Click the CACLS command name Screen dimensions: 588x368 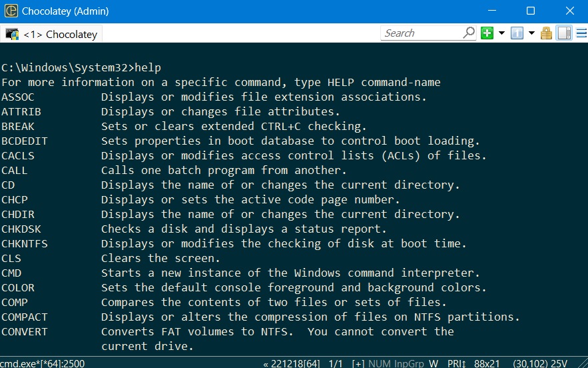17,155
